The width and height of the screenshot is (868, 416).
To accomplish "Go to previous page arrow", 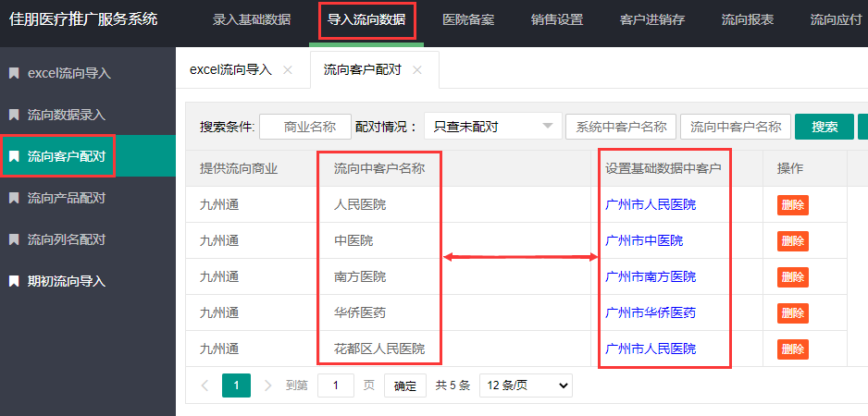I will [205, 385].
